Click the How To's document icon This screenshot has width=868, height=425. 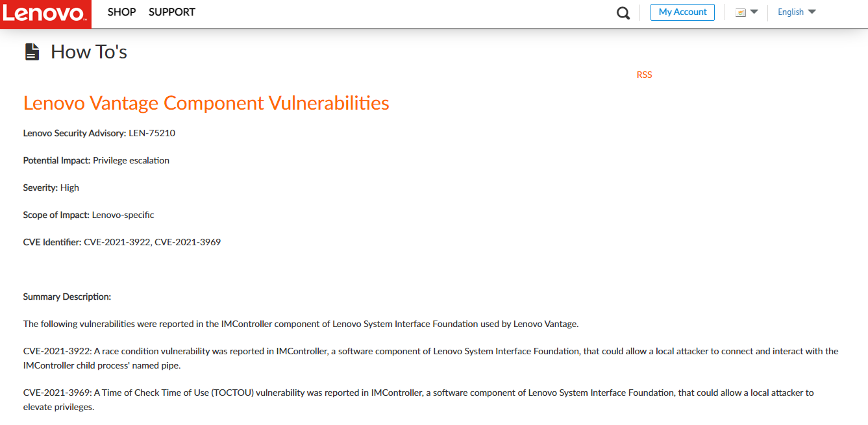click(x=32, y=52)
